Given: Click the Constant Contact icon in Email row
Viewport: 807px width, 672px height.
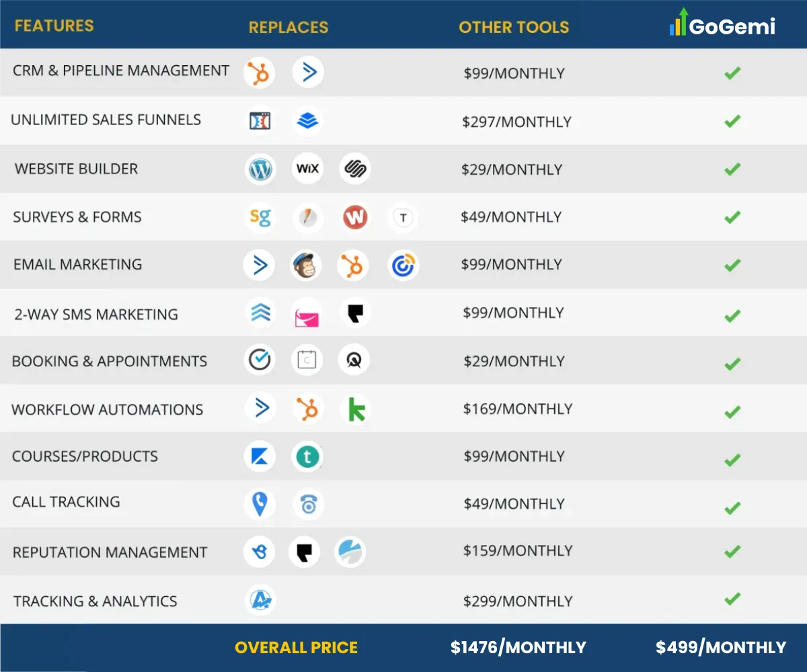Looking at the screenshot, I should [x=403, y=265].
